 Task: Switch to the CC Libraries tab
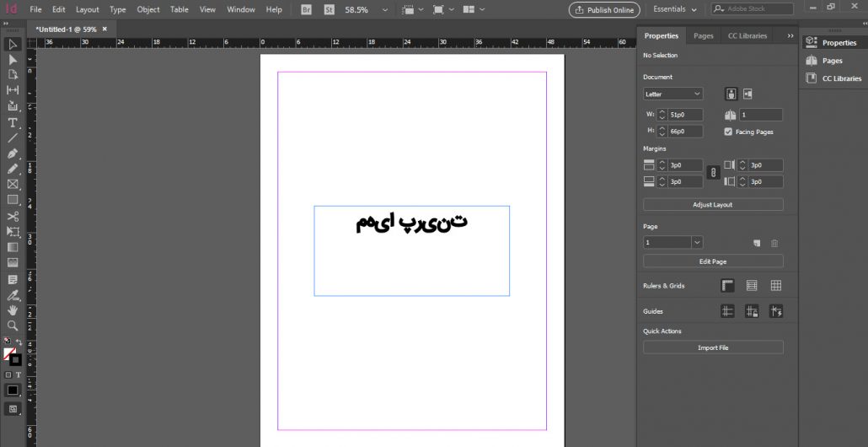coord(747,35)
